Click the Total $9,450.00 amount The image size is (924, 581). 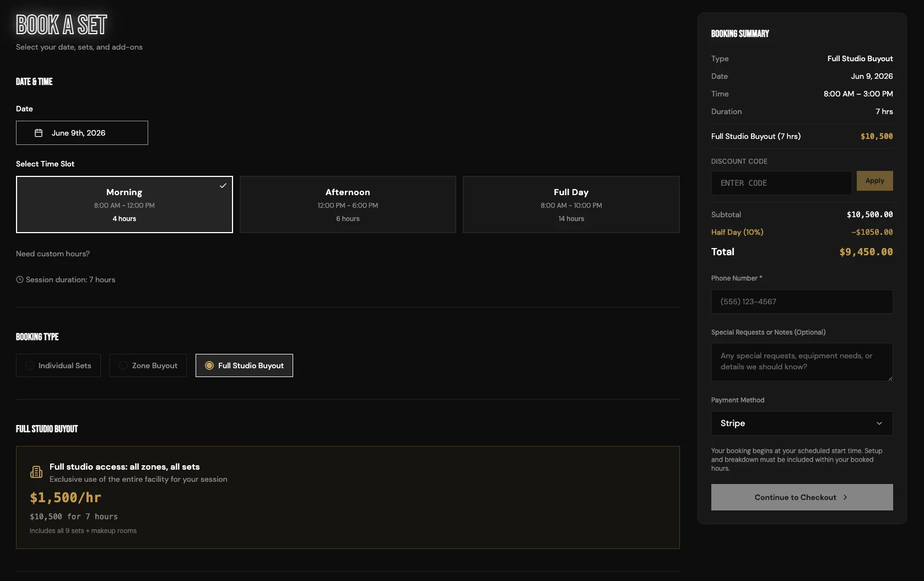(x=866, y=252)
